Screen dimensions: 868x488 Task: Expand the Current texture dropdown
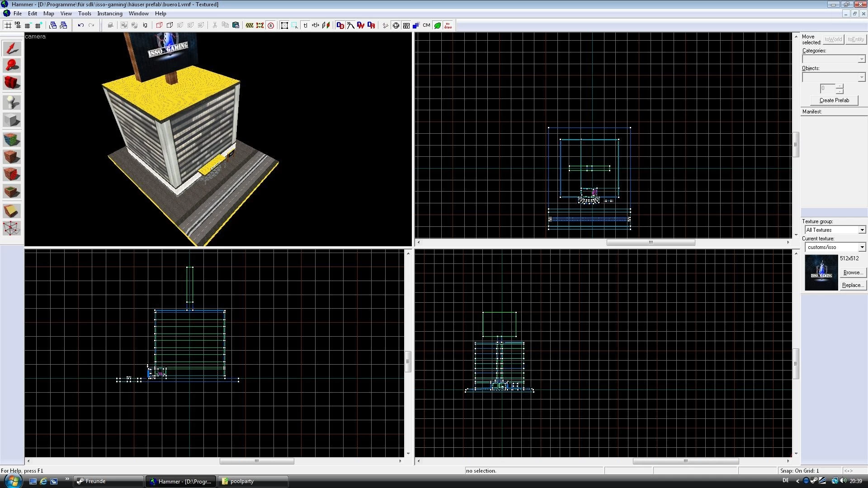[x=835, y=247]
